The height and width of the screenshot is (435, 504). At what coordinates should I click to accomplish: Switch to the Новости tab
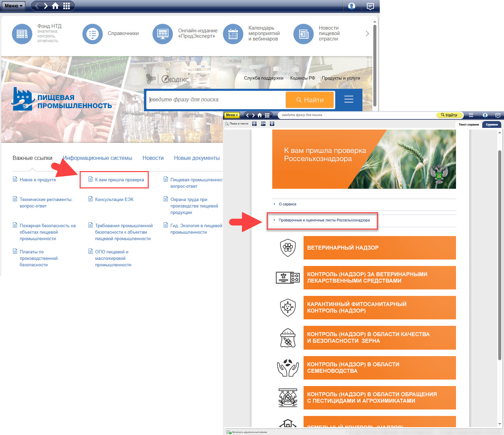153,158
